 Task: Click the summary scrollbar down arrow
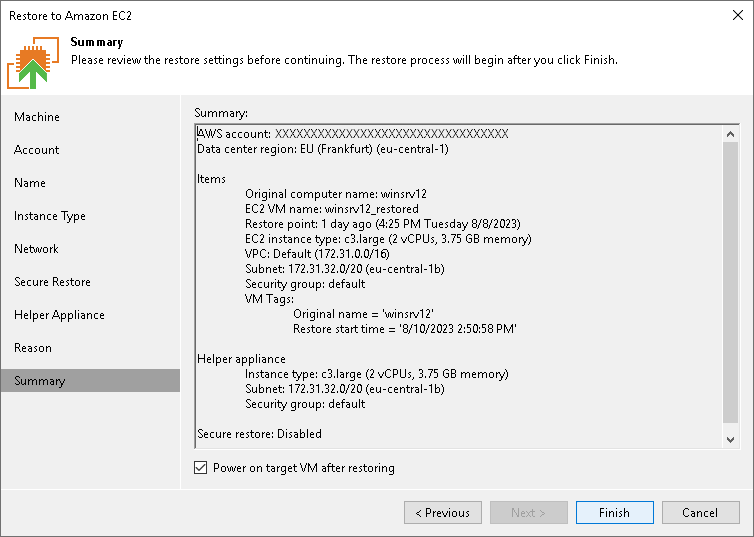[730, 439]
